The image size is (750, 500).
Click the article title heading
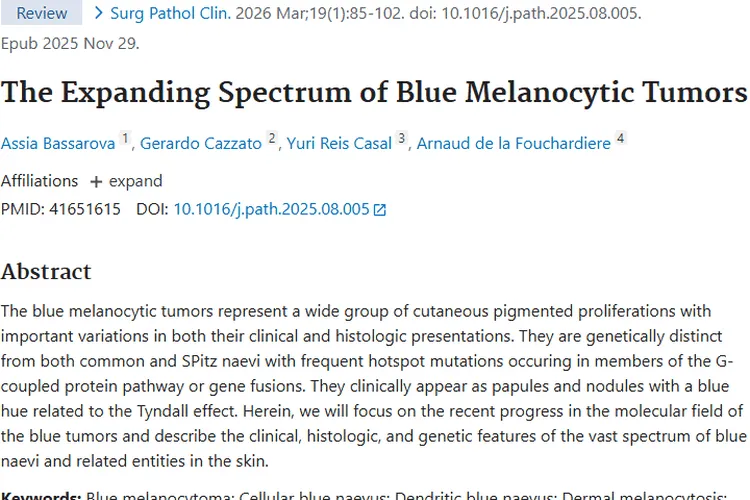pos(374,92)
